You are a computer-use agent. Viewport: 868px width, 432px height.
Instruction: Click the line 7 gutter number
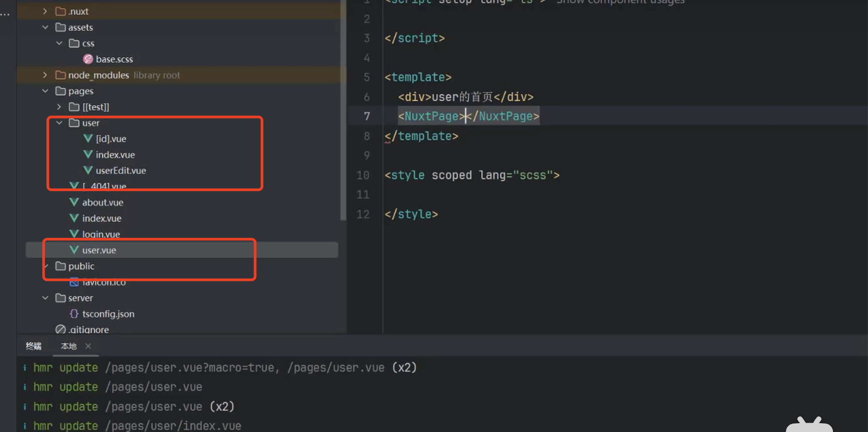(x=367, y=116)
